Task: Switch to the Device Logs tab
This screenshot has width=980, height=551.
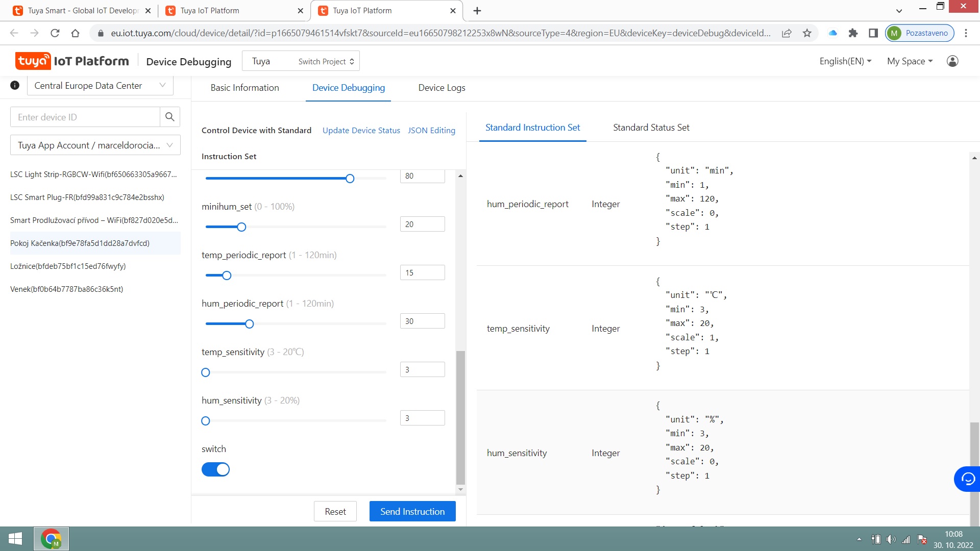Action: pos(442,88)
